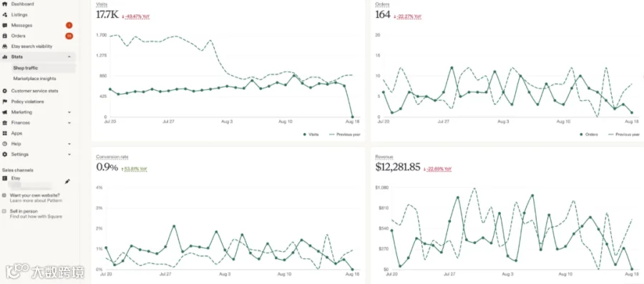Toggle the Orders legend dot in Orders chart
This screenshot has width=644, height=284.
click(x=582, y=134)
